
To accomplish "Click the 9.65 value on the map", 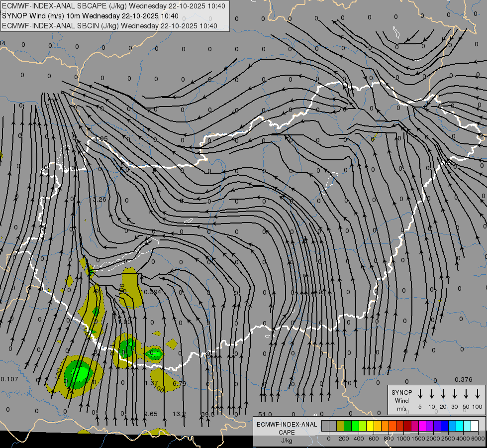I will [x=151, y=414].
